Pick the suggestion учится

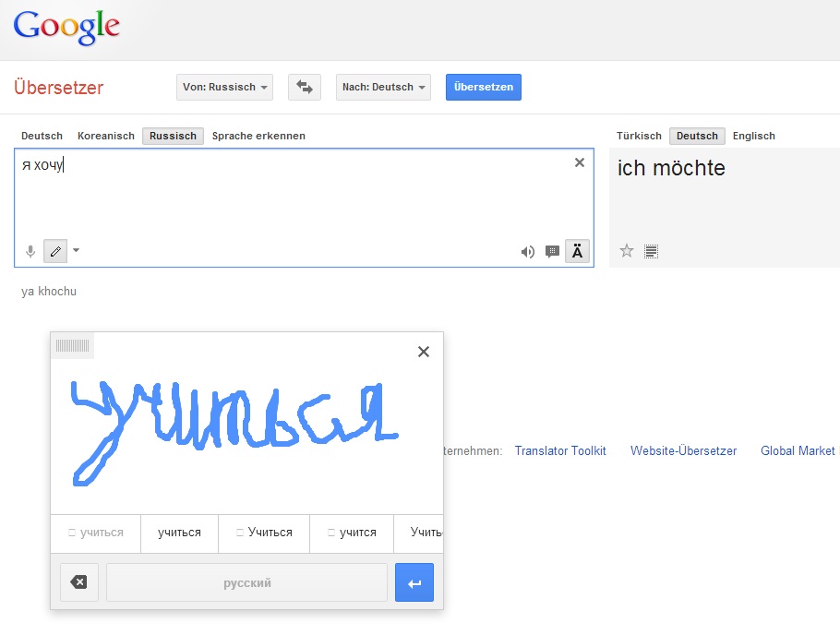coord(352,533)
